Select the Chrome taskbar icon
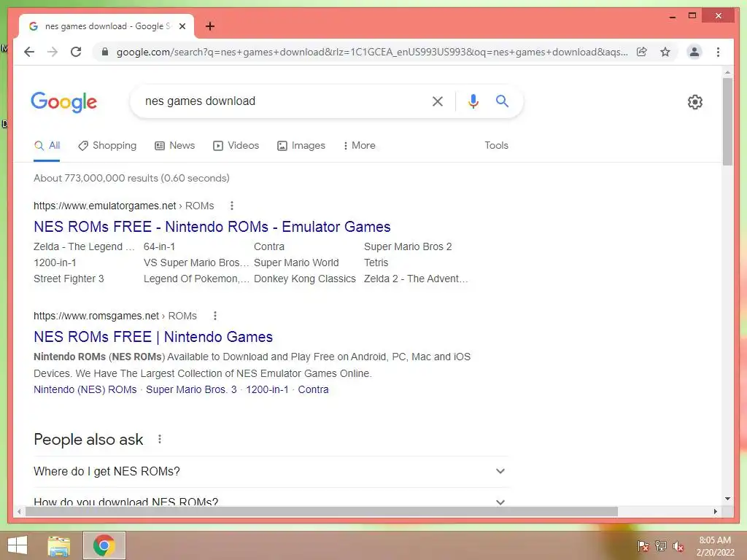This screenshot has height=560, width=747. point(104,545)
